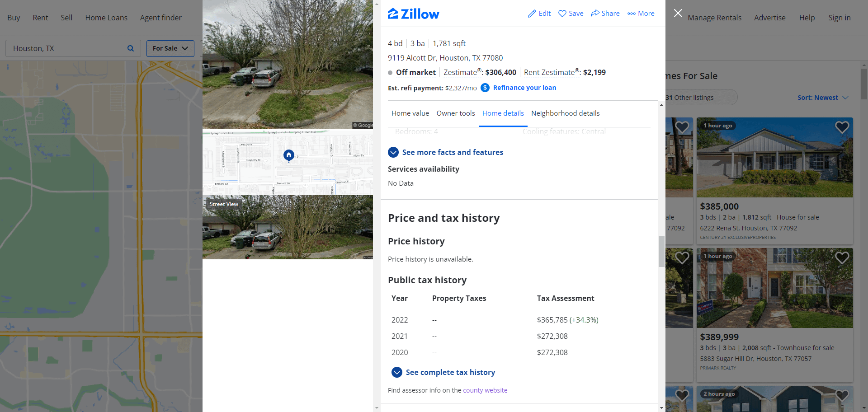Viewport: 868px width, 412px height.
Task: Open the Agent finder menu
Action: (x=161, y=18)
